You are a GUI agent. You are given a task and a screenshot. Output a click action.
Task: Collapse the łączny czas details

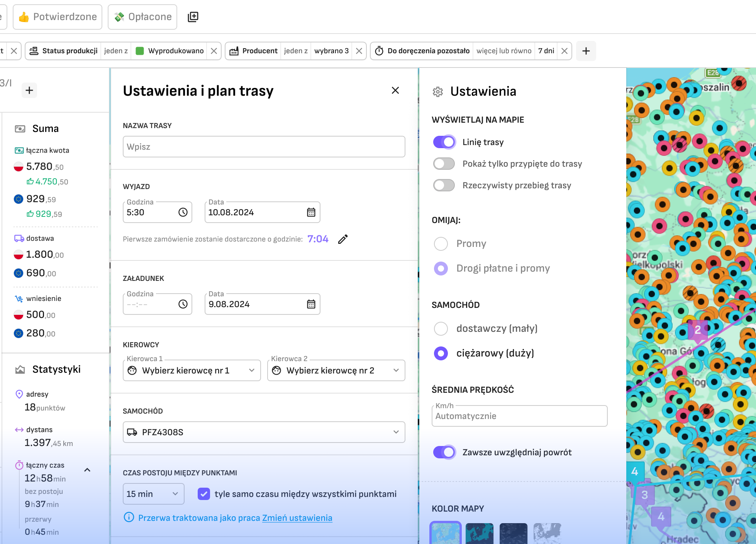[x=87, y=470]
